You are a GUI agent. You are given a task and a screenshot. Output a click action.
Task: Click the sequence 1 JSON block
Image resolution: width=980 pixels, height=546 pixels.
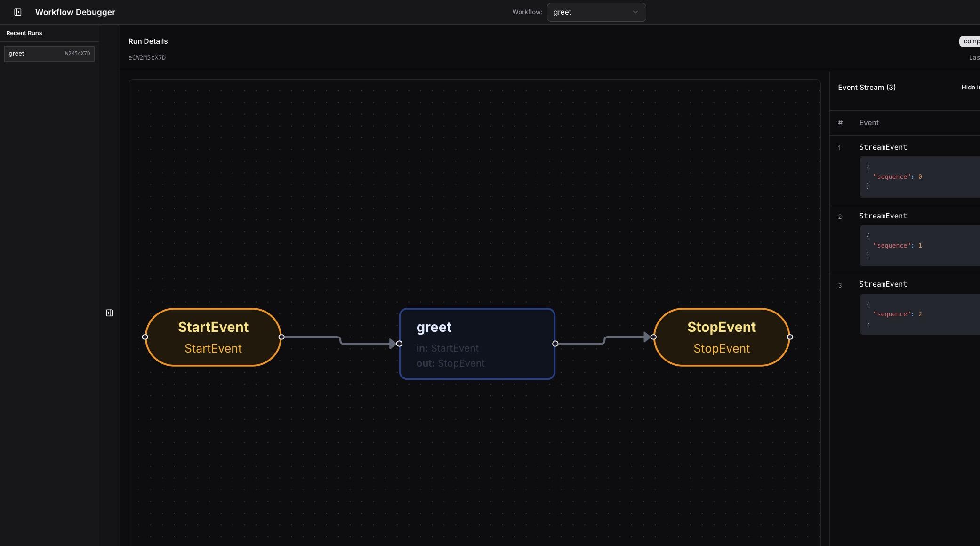point(919,246)
